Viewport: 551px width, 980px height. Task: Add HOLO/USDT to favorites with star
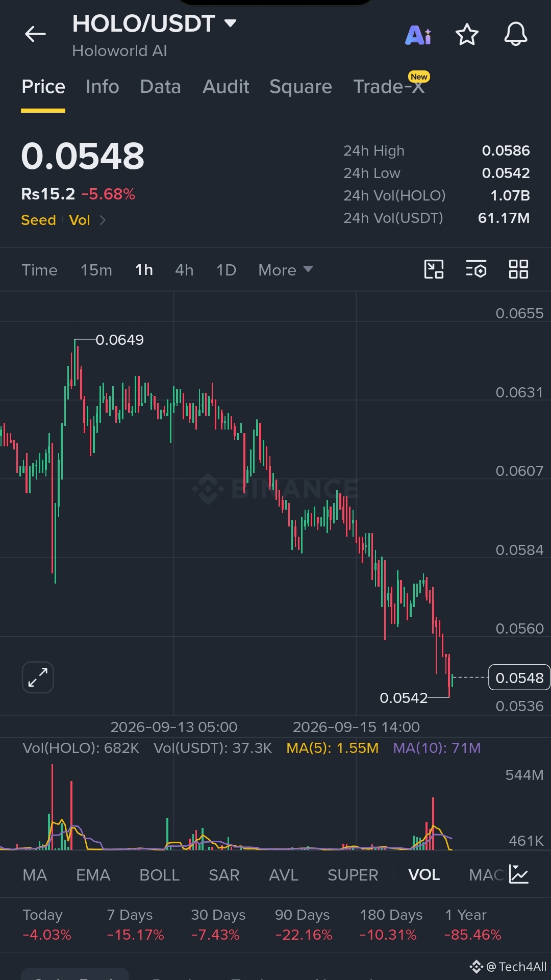[x=467, y=34]
